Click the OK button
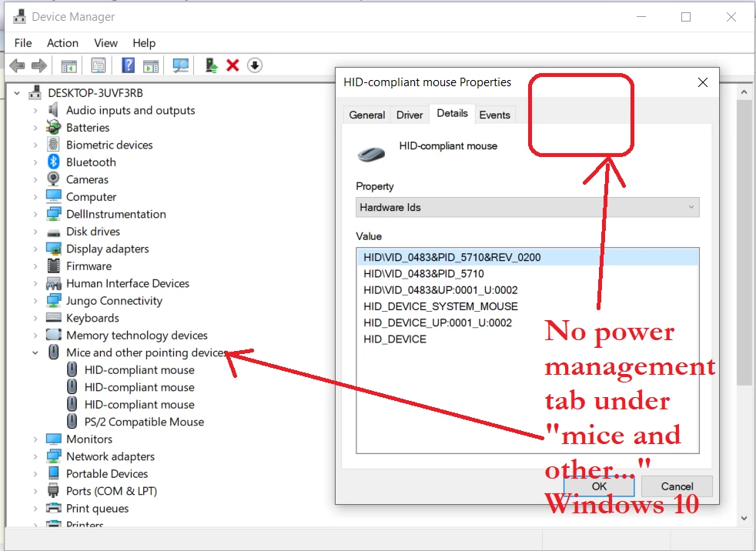The height and width of the screenshot is (551, 756). pos(599,486)
